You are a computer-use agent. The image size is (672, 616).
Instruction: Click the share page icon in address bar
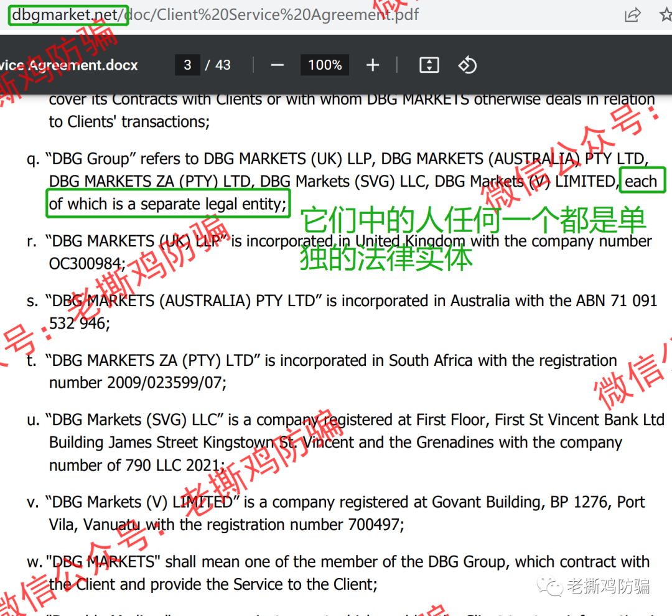pos(633,15)
